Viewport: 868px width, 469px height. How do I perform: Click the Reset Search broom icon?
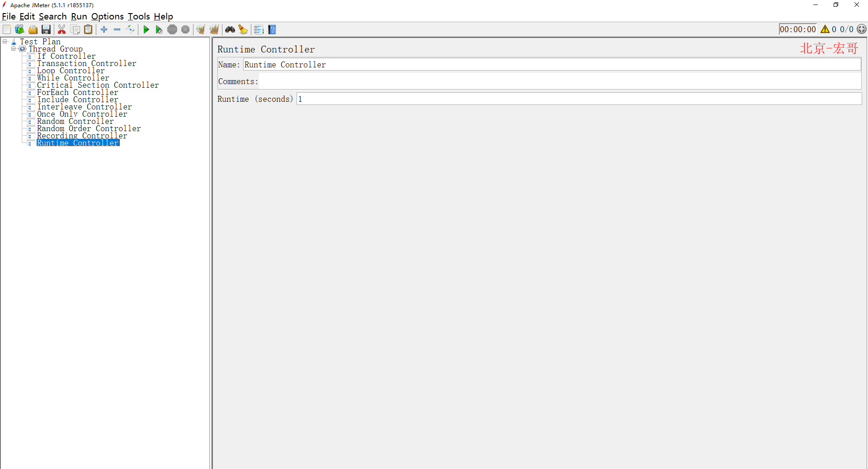click(243, 29)
